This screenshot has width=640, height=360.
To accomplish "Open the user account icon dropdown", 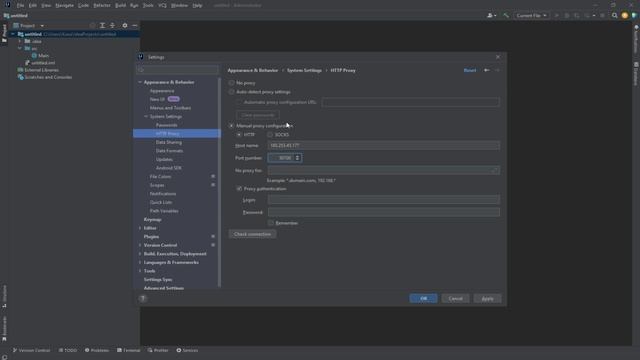I will [x=491, y=16].
